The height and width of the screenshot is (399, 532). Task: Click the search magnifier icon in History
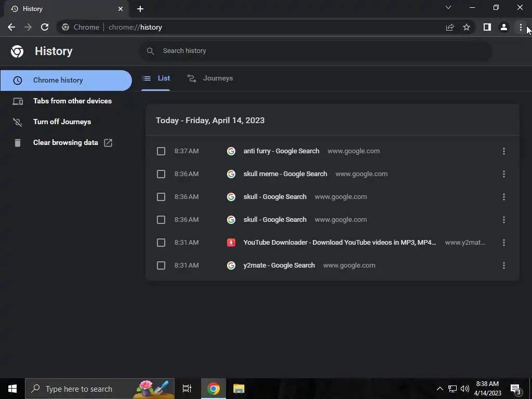pyautogui.click(x=150, y=51)
